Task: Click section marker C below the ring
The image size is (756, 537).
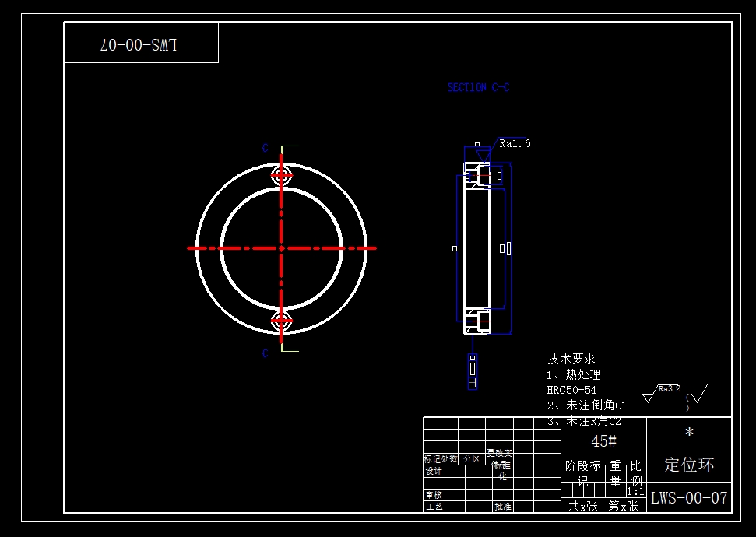Action: [x=265, y=353]
